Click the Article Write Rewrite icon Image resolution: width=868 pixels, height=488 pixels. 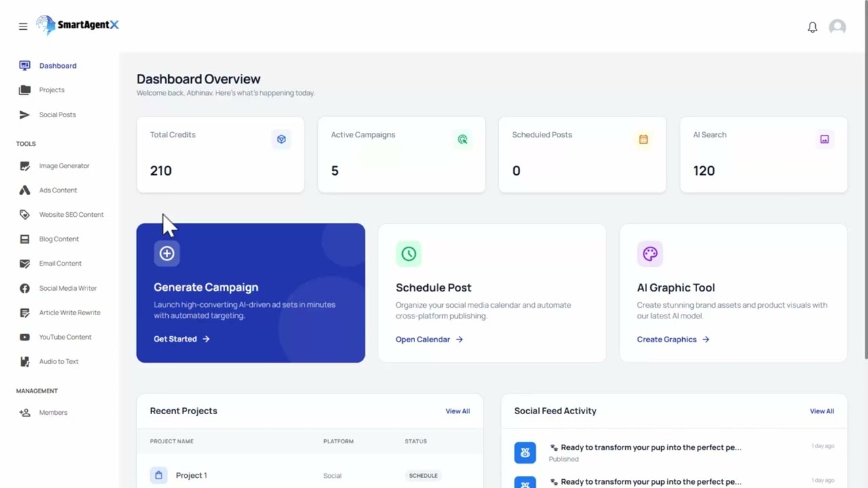[24, 312]
